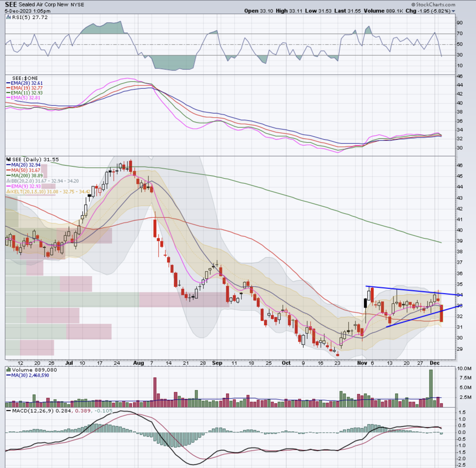Click the '5-Dec-2023 1:05pm' timestamp
The height and width of the screenshot is (468, 476).
[x=28, y=11]
